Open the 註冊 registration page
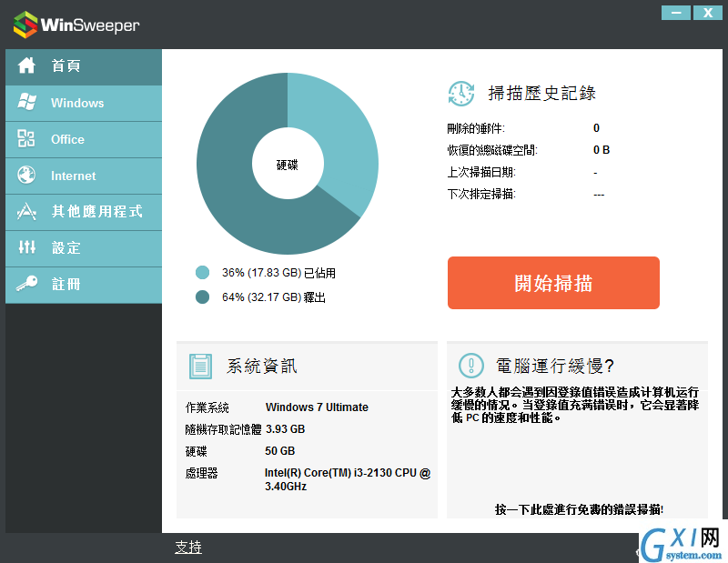Image resolution: width=728 pixels, height=563 pixels. point(84,285)
